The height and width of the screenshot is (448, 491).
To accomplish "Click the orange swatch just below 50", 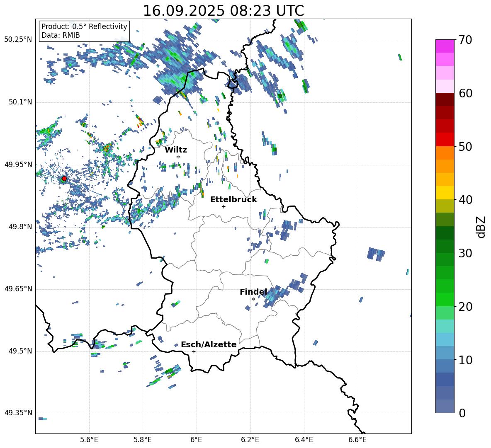I will click(445, 153).
